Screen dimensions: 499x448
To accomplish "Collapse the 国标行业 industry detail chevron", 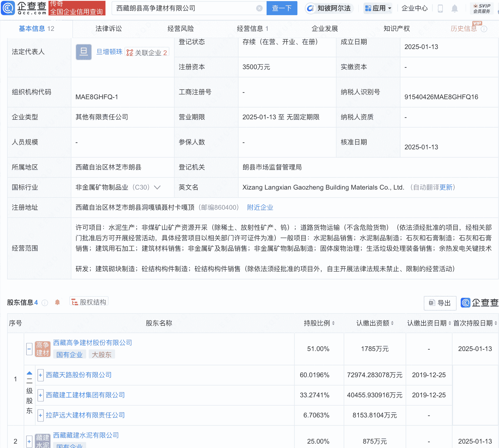I will coord(156,188).
